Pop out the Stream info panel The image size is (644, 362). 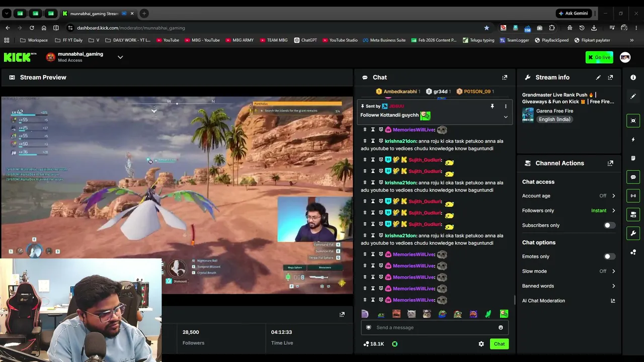[610, 77]
